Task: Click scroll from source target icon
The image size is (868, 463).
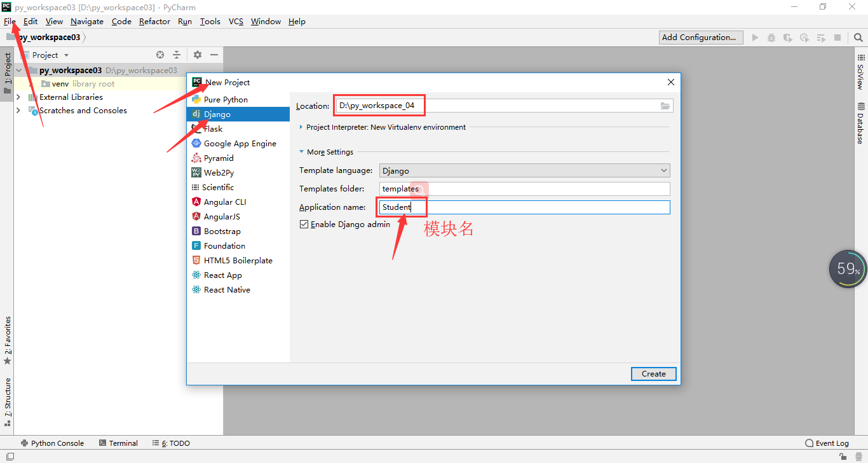Action: click(160, 55)
